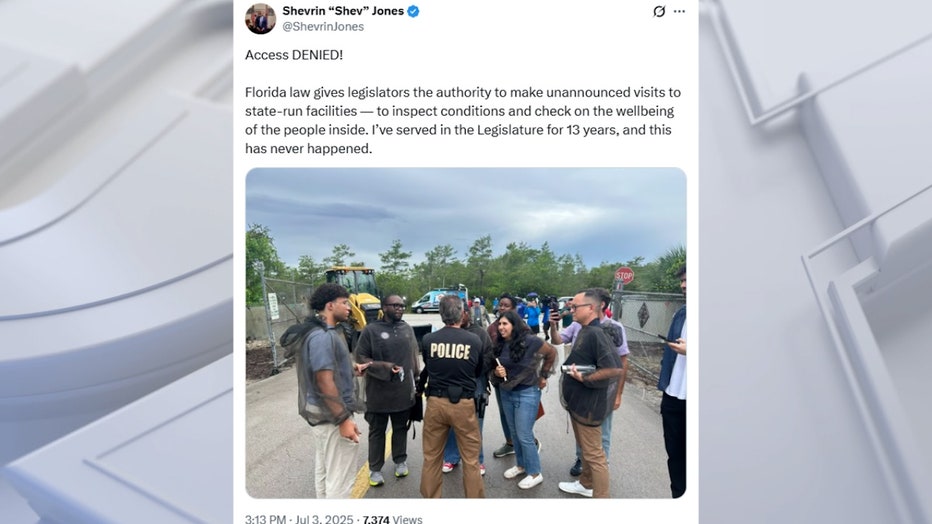This screenshot has height=524, width=932.
Task: Click the 7,374 view count number
Action: [376, 519]
